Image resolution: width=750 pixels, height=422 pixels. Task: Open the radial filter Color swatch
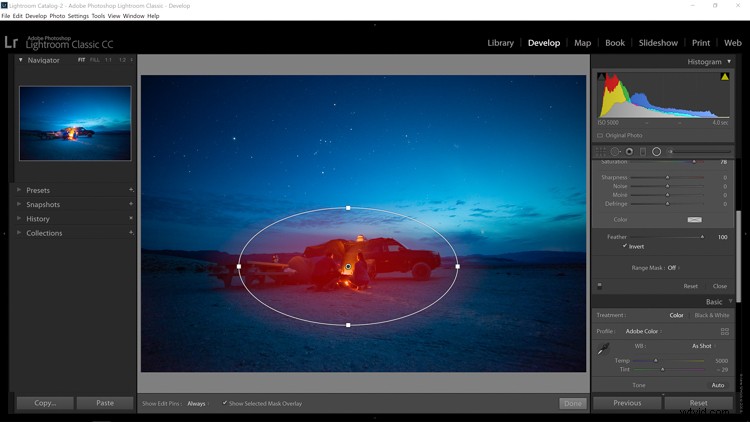click(695, 220)
